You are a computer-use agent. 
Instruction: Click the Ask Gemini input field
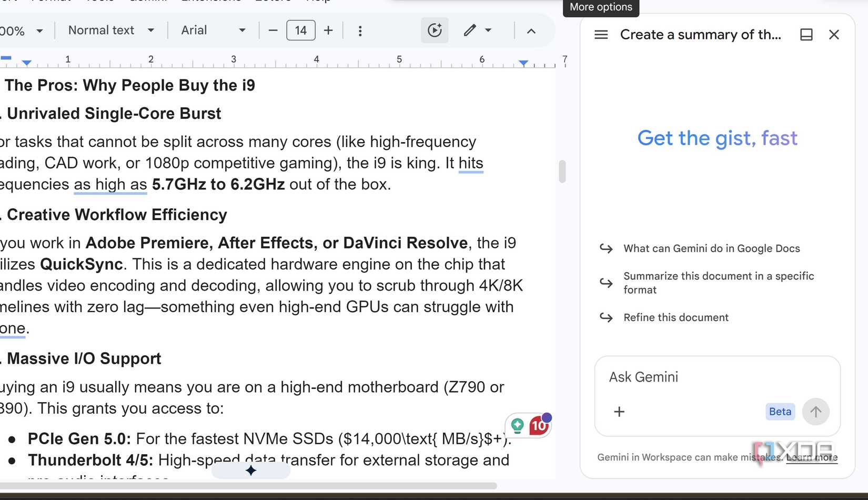(718, 377)
